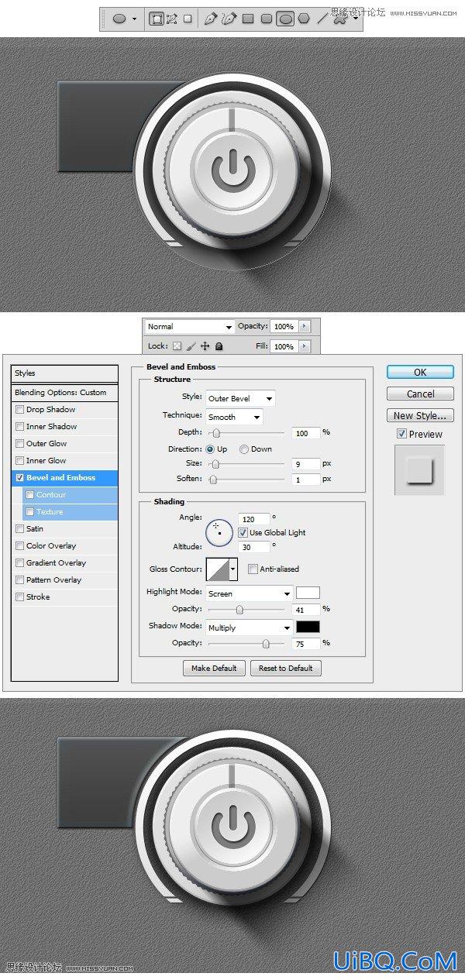Image resolution: width=465 pixels, height=980 pixels.
Task: Select Paths mode icon
Action: tap(172, 19)
